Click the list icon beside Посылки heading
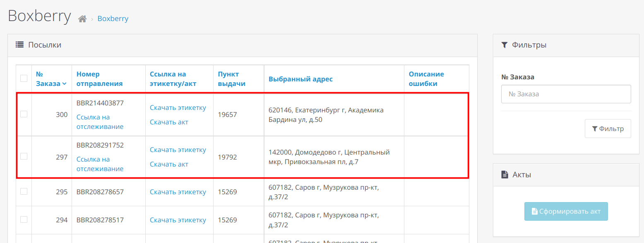 [x=19, y=45]
